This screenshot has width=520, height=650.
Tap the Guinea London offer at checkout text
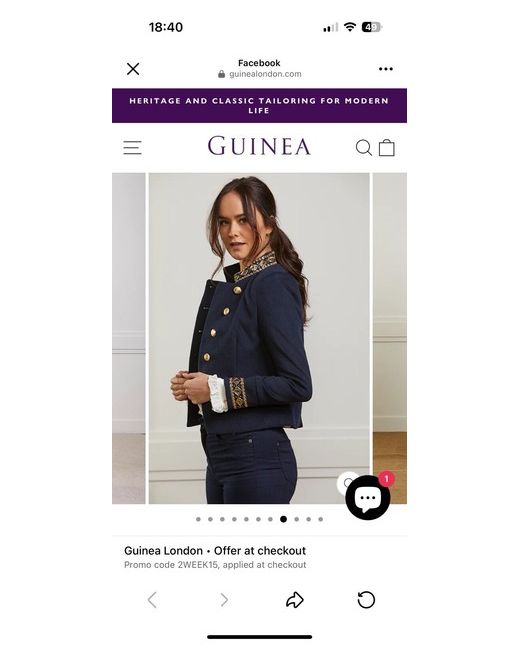pyautogui.click(x=215, y=551)
